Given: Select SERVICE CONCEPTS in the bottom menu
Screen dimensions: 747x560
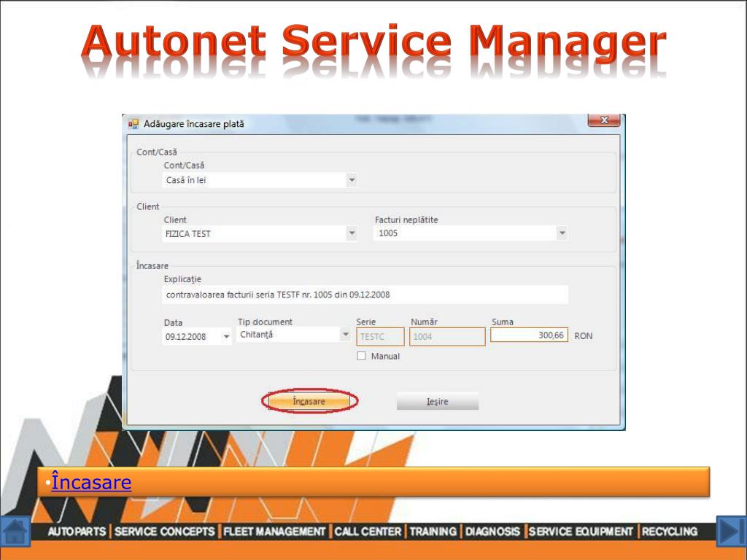Looking at the screenshot, I should click(x=164, y=532).
